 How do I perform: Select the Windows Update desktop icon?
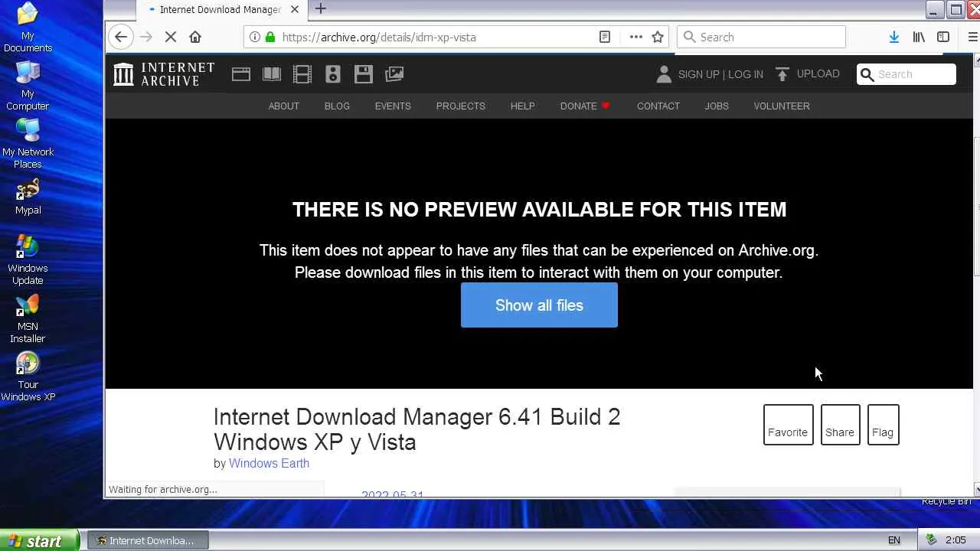tap(28, 260)
